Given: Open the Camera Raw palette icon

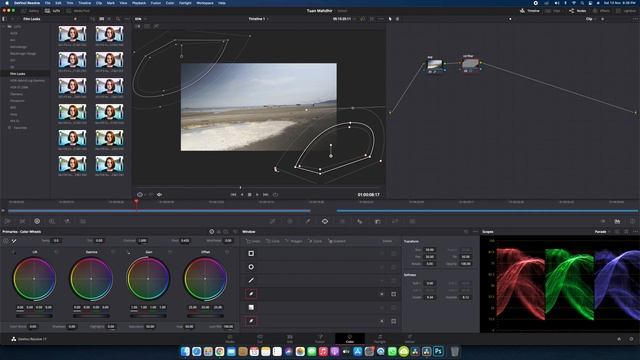Looking at the screenshot, I should pyautogui.click(x=7, y=221).
